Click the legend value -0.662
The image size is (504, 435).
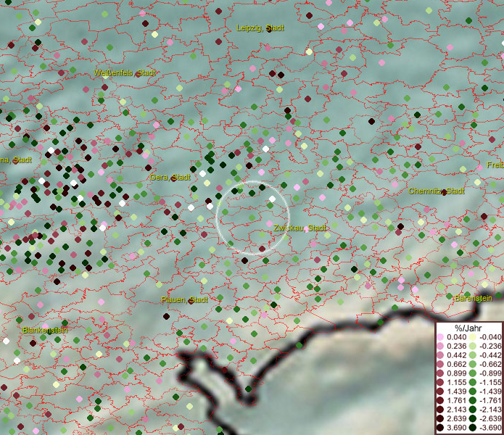click(490, 365)
